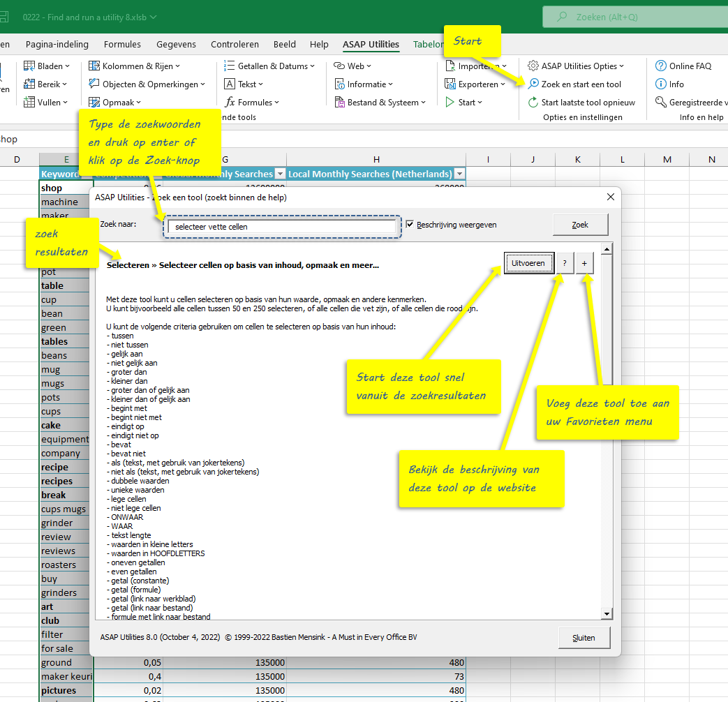The height and width of the screenshot is (702, 728).
Task: Click the Getallen & Datums icon
Action: point(230,66)
